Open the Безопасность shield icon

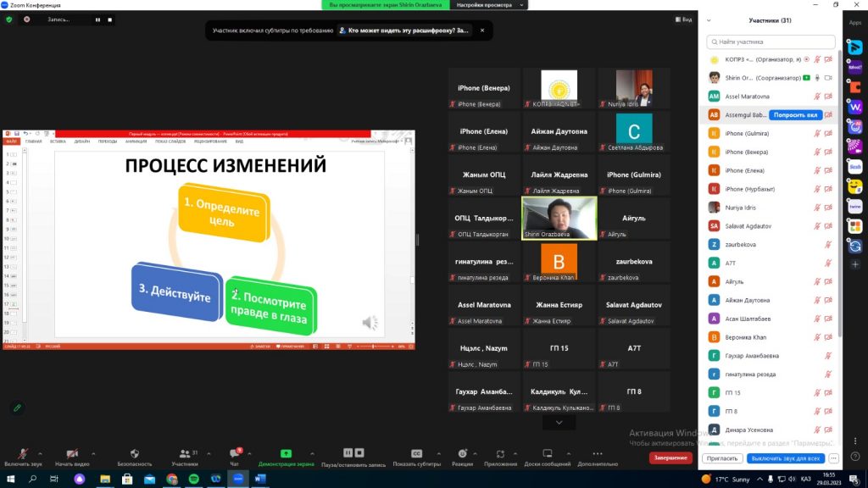[134, 454]
